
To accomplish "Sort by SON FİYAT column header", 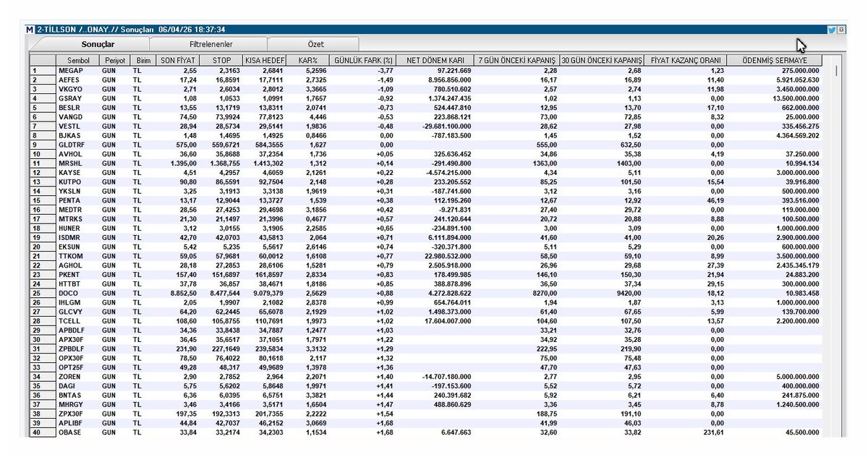I will pos(178,61).
